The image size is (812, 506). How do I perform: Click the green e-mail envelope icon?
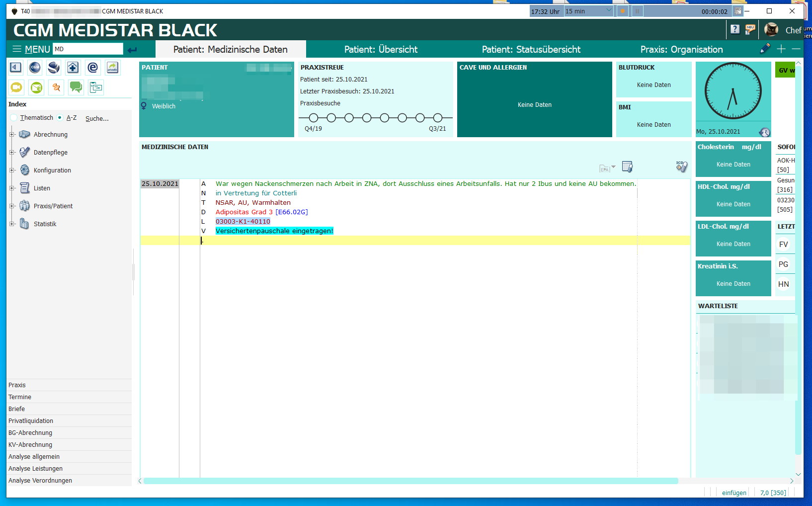click(36, 87)
